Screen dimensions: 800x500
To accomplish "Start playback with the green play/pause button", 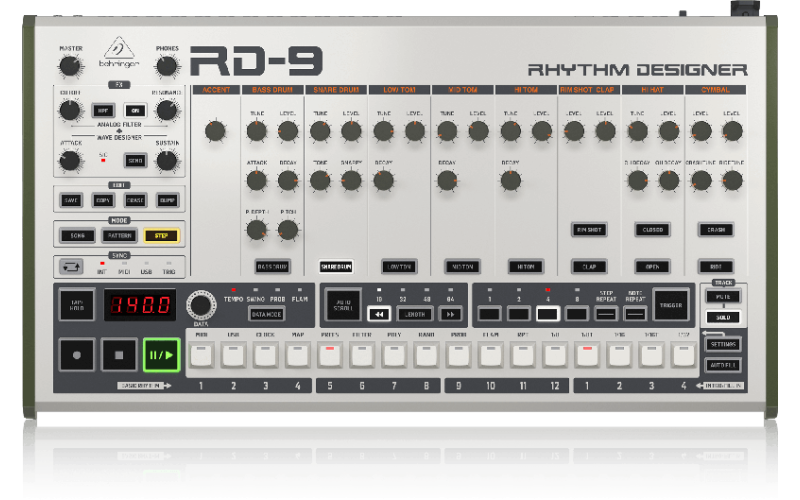I will 161,355.
